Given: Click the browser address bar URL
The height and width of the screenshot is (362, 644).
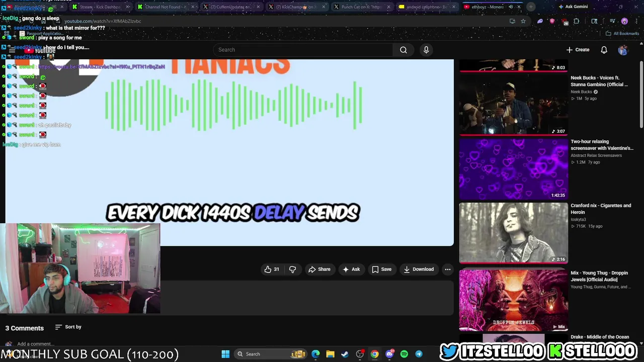Looking at the screenshot, I should (x=103, y=21).
